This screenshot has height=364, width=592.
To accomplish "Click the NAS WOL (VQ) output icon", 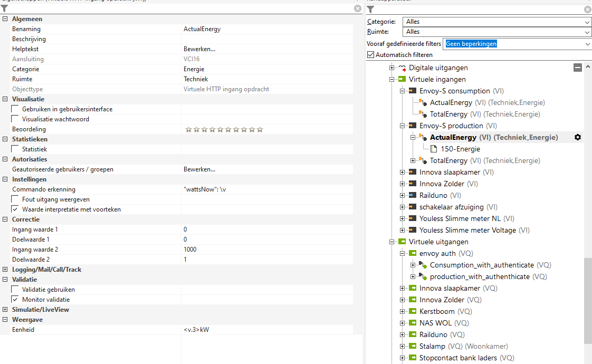I will (x=413, y=323).
